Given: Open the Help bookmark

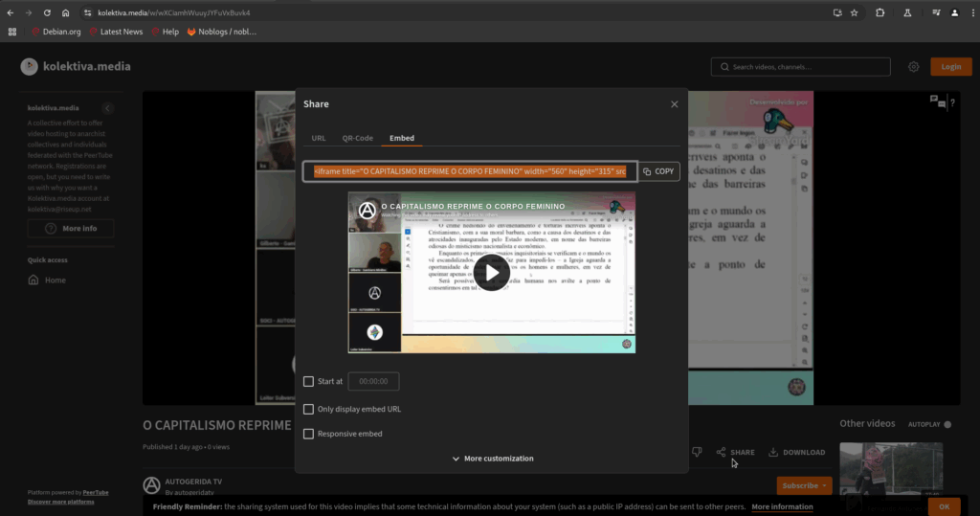Looking at the screenshot, I should [x=165, y=32].
